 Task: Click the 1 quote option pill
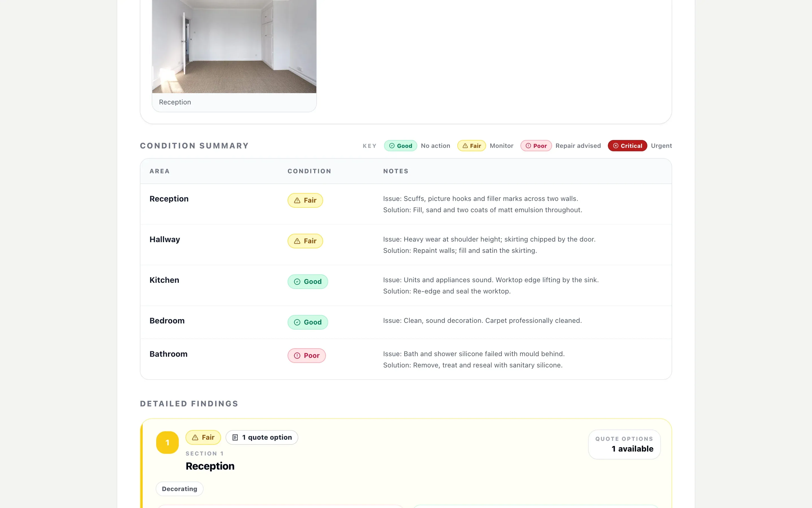262,438
